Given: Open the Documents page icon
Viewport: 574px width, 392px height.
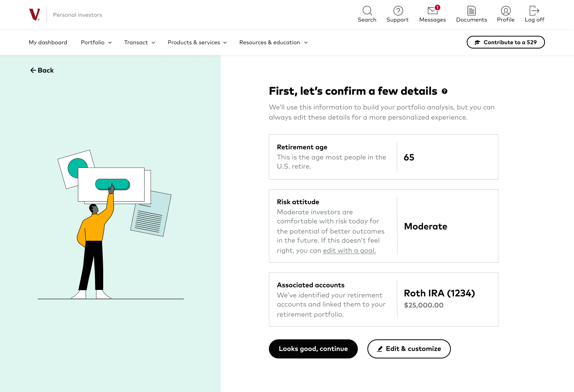Looking at the screenshot, I should pos(472,11).
